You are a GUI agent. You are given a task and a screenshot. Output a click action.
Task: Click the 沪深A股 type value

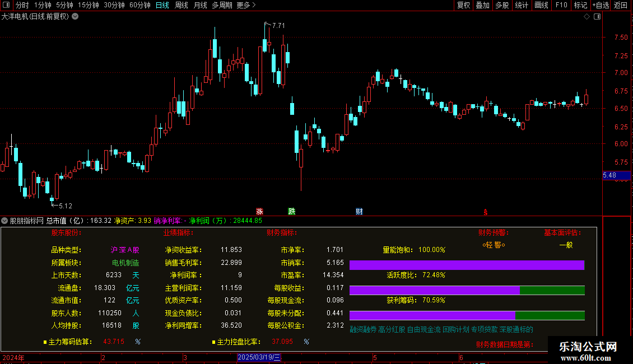125,250
